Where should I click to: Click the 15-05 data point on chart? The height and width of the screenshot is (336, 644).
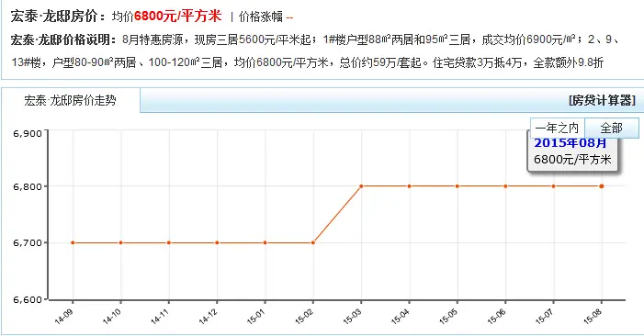click(x=458, y=186)
